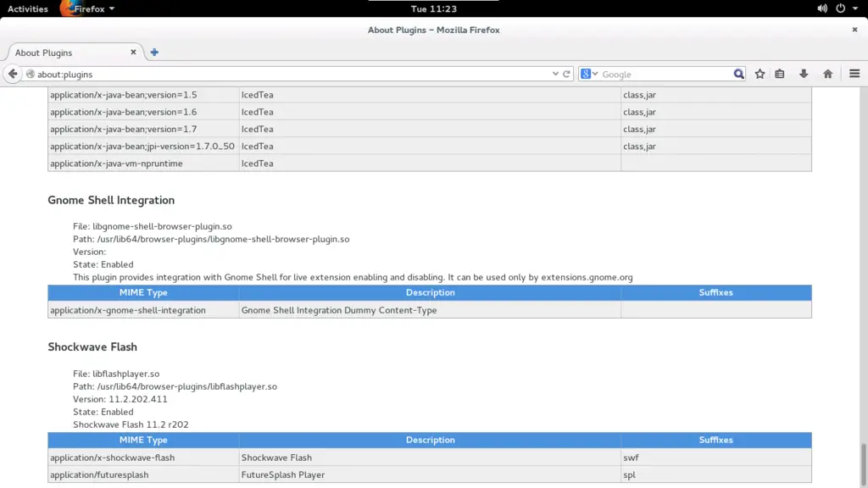This screenshot has width=868, height=488.
Task: Click File: libgnome-shell-browser-plugin.so line
Action: 153,226
